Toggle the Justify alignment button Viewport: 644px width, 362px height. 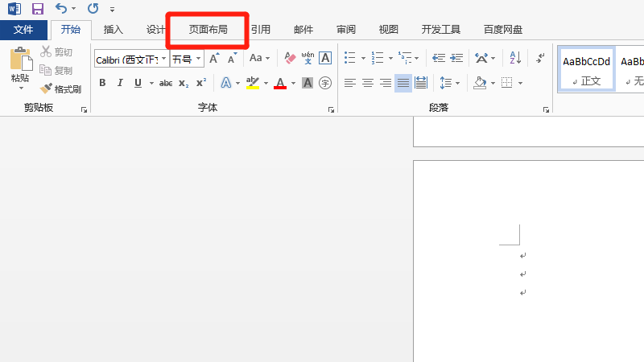(x=402, y=83)
